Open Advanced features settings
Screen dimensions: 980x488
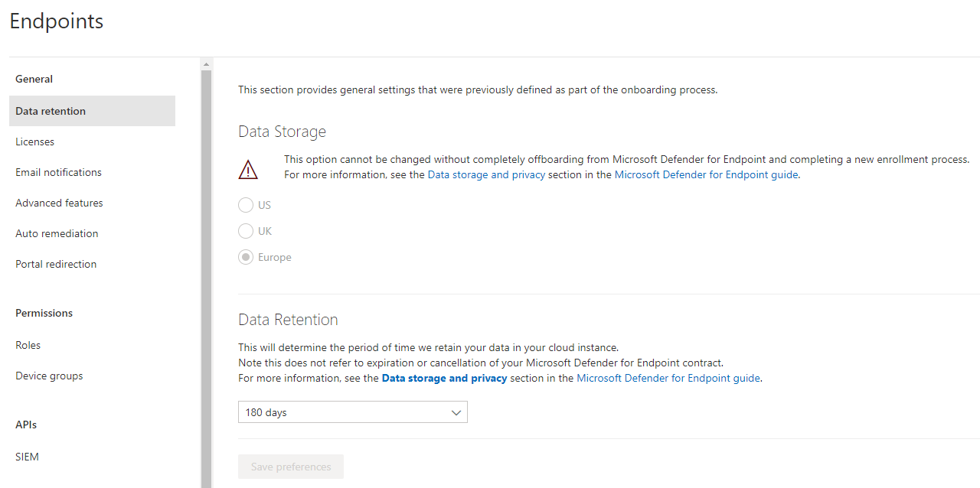pos(59,203)
